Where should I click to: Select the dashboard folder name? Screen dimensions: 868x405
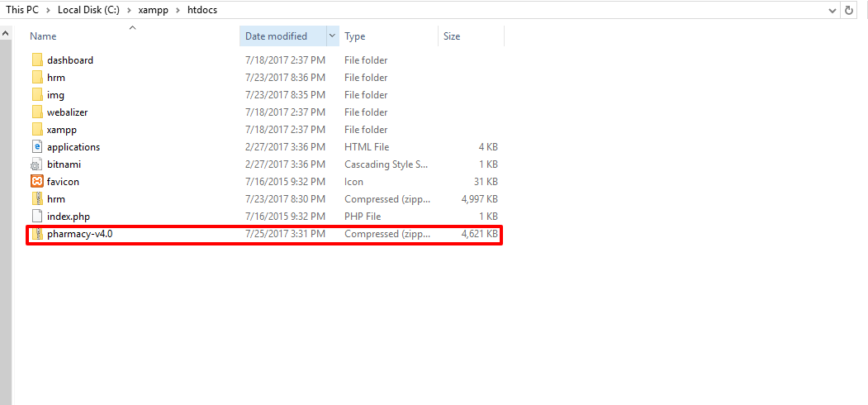point(70,60)
